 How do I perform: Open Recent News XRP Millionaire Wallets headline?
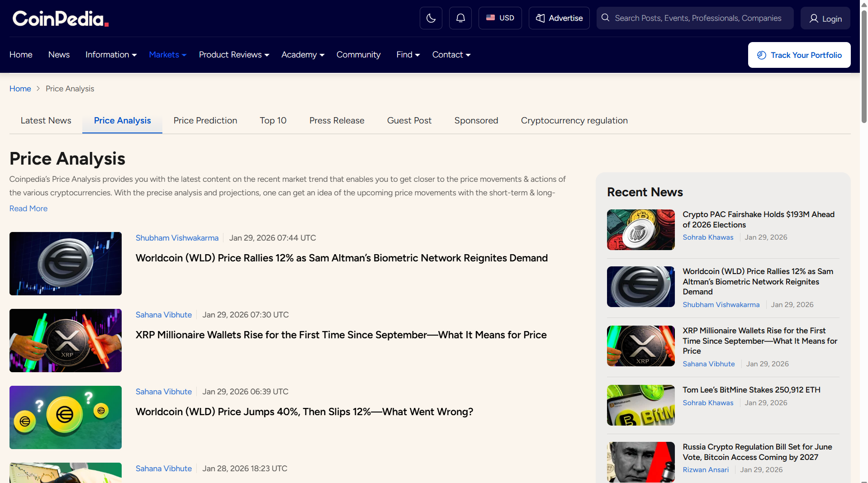(x=760, y=341)
